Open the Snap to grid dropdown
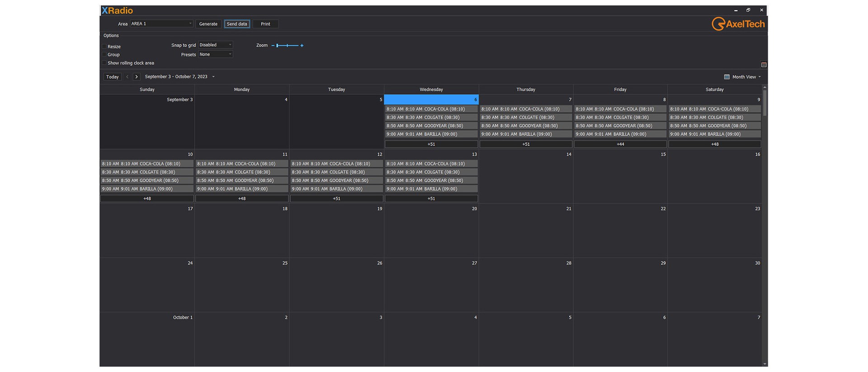This screenshot has height=372, width=868. (216, 45)
